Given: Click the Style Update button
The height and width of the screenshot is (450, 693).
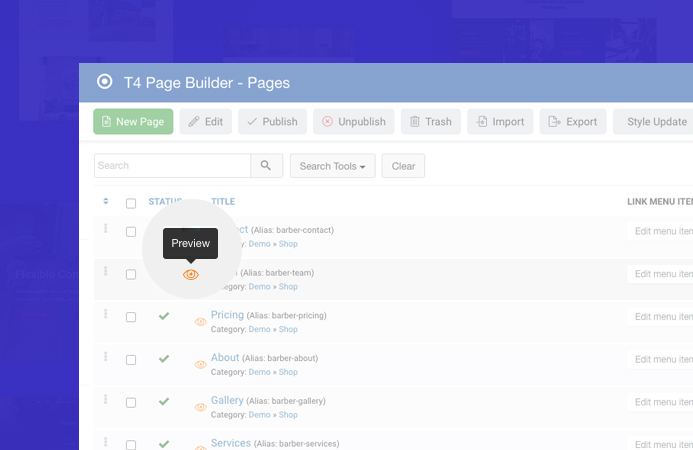Looking at the screenshot, I should (x=653, y=122).
